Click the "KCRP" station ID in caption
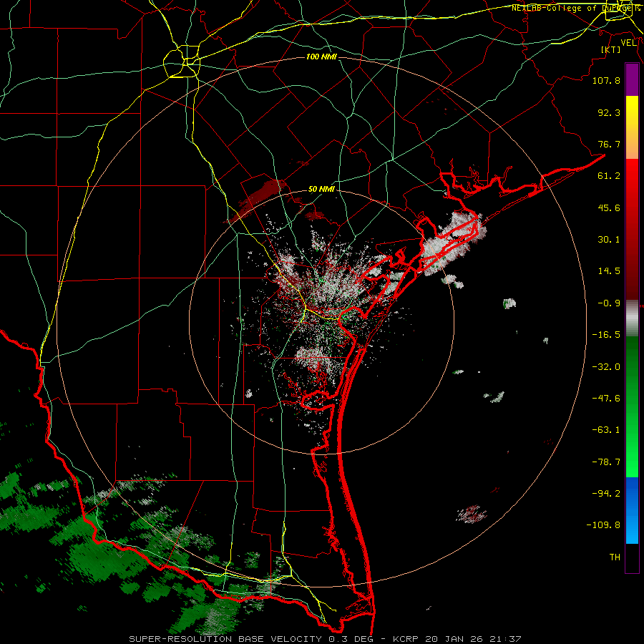644x644 pixels. [x=404, y=639]
